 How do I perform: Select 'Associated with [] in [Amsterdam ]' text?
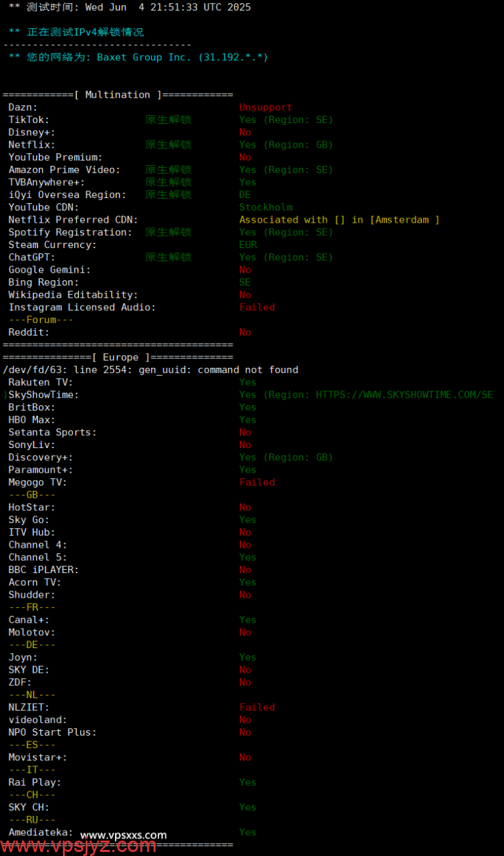[340, 219]
